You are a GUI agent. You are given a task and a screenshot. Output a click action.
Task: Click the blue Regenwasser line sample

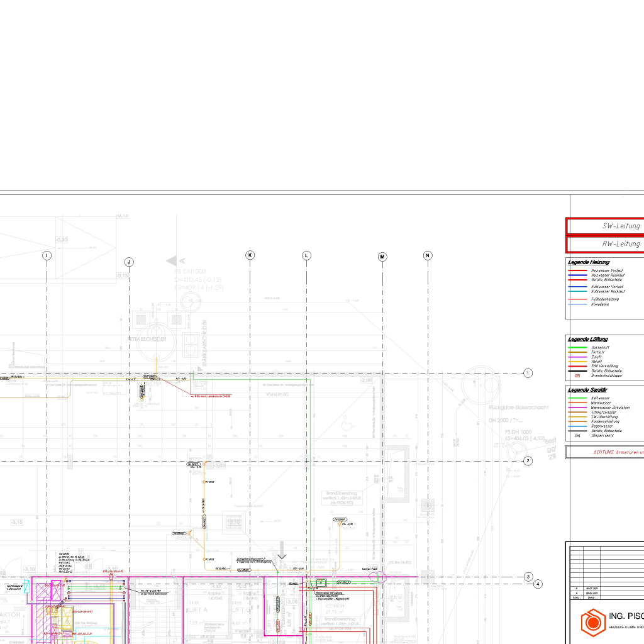coord(577,426)
